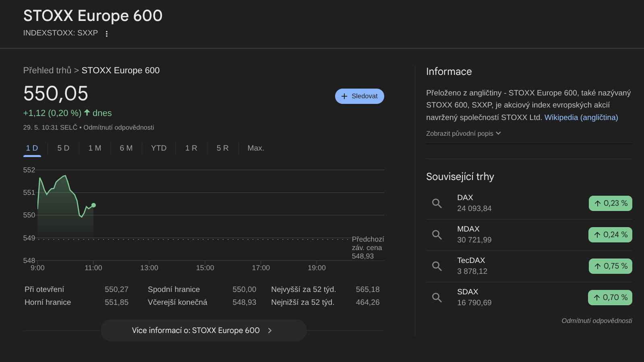Click the MDAX 0,24 % change badge
644x362 pixels.
point(611,235)
